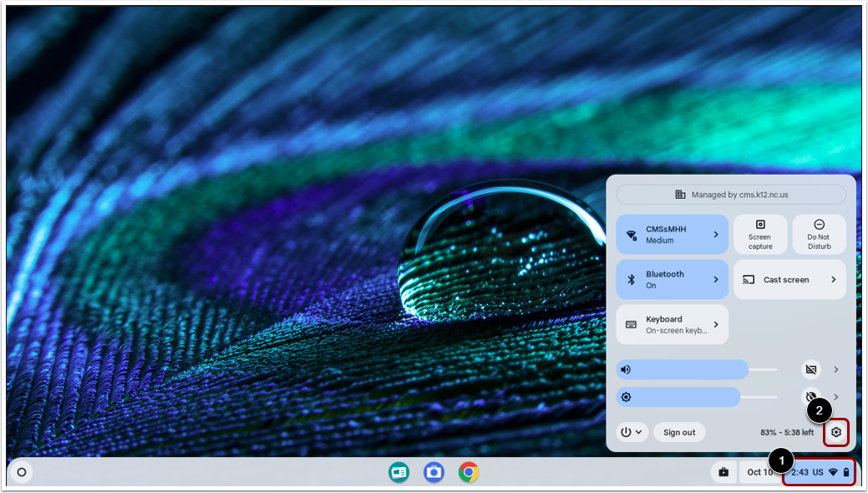Turn Bluetooth off via its tile

(x=673, y=279)
